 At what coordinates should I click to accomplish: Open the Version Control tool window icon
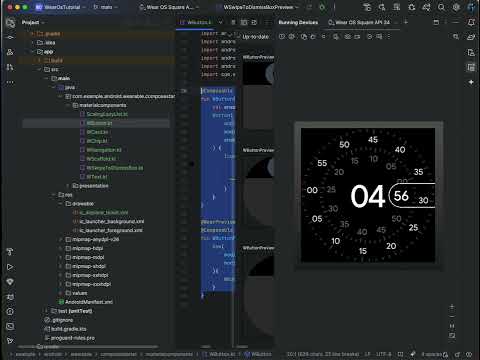pyautogui.click(x=10, y=341)
